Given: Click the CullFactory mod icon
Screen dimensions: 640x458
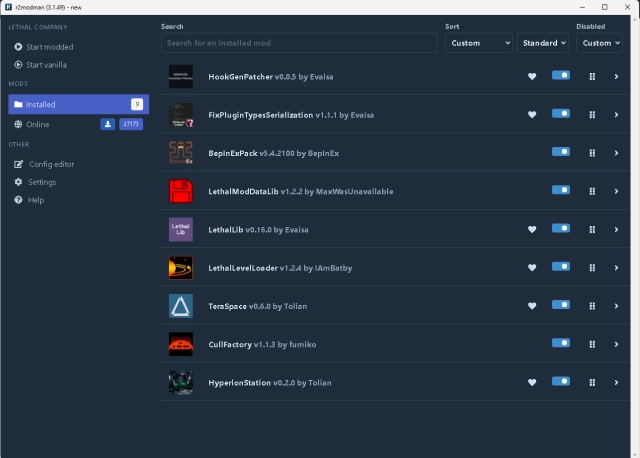Looking at the screenshot, I should 181,344.
